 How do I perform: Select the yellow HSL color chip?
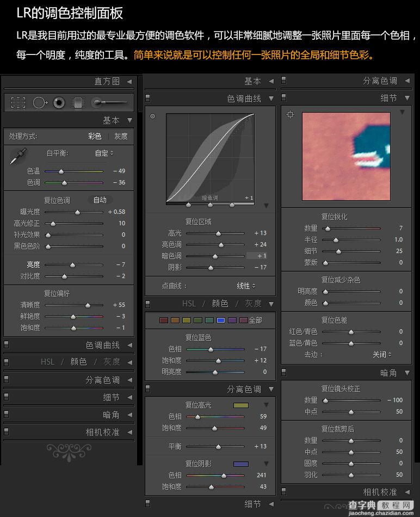(x=187, y=320)
